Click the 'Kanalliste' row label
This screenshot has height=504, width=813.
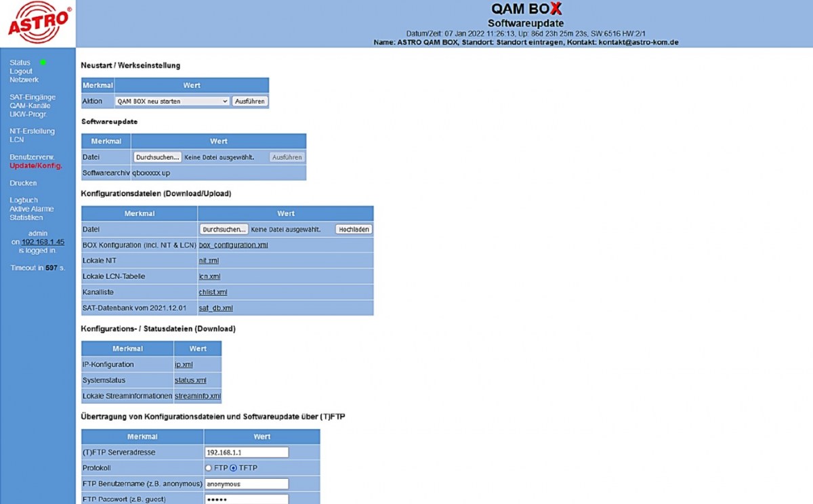[98, 292]
